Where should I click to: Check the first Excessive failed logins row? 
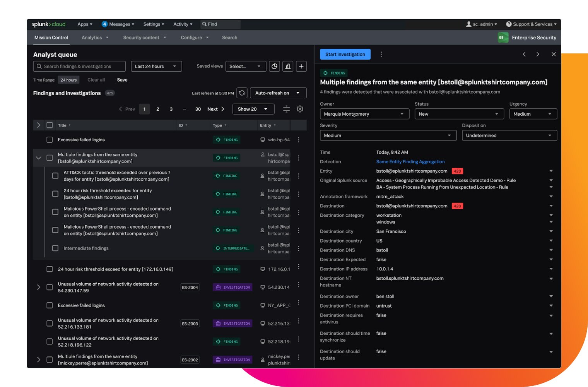50,140
